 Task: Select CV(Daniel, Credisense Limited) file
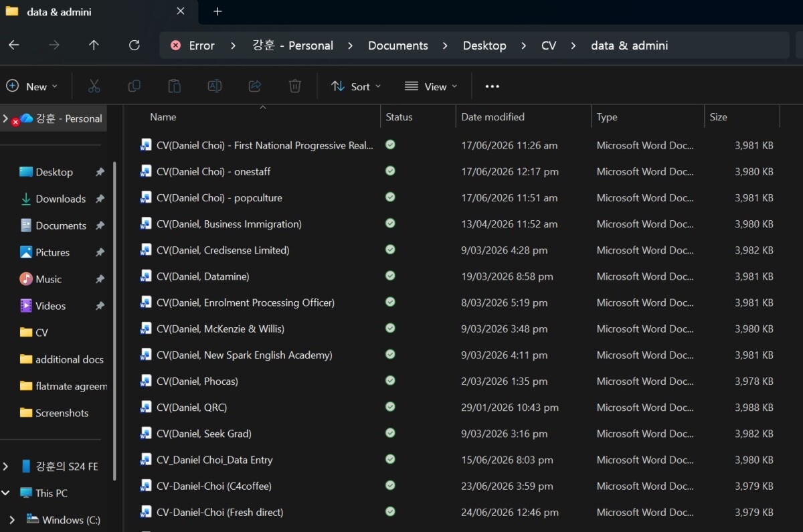tap(223, 250)
